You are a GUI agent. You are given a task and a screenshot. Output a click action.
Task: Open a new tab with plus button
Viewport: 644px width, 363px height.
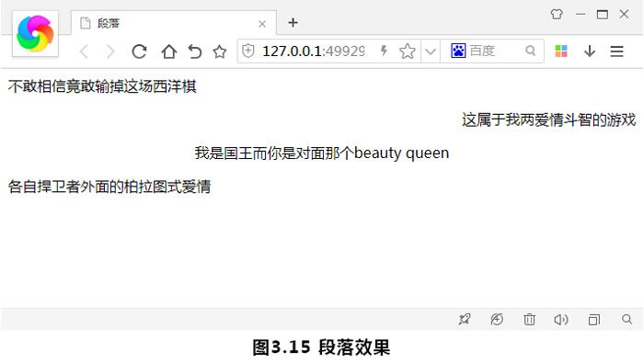tap(293, 23)
